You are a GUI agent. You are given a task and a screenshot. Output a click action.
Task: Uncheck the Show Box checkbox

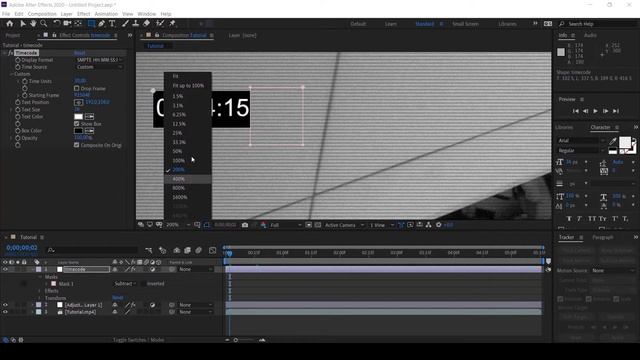[x=76, y=123]
